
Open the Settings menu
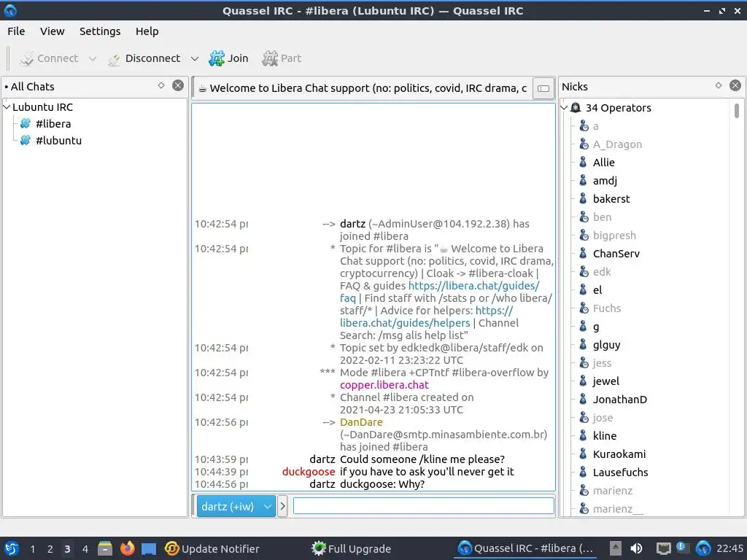(99, 31)
